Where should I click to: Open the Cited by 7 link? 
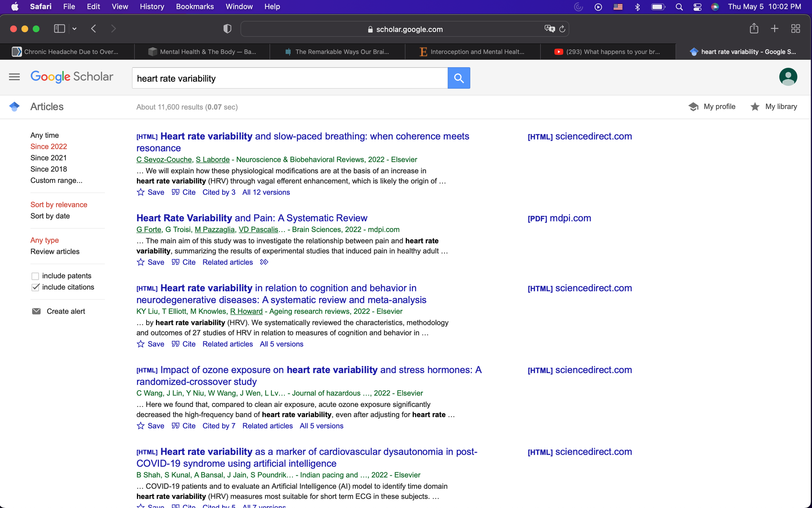[219, 426]
